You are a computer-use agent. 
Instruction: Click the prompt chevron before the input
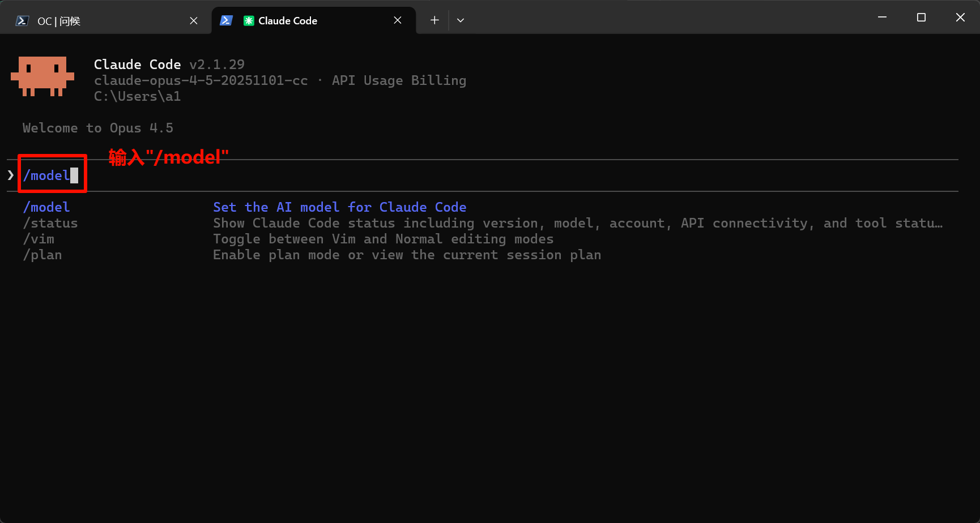tap(11, 175)
